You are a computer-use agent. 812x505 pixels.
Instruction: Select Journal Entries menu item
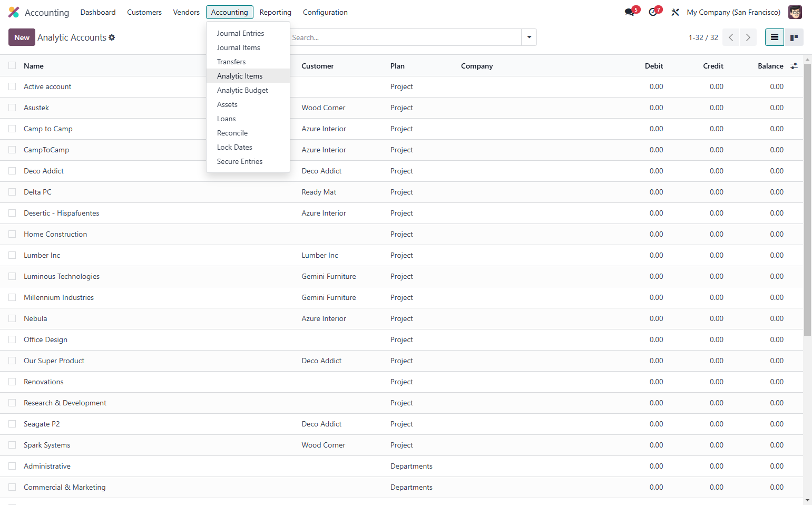tap(248, 33)
